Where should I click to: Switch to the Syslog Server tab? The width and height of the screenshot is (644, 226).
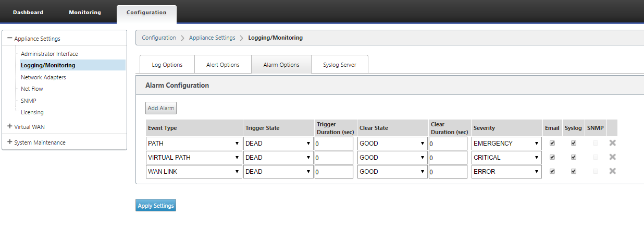pyautogui.click(x=340, y=65)
